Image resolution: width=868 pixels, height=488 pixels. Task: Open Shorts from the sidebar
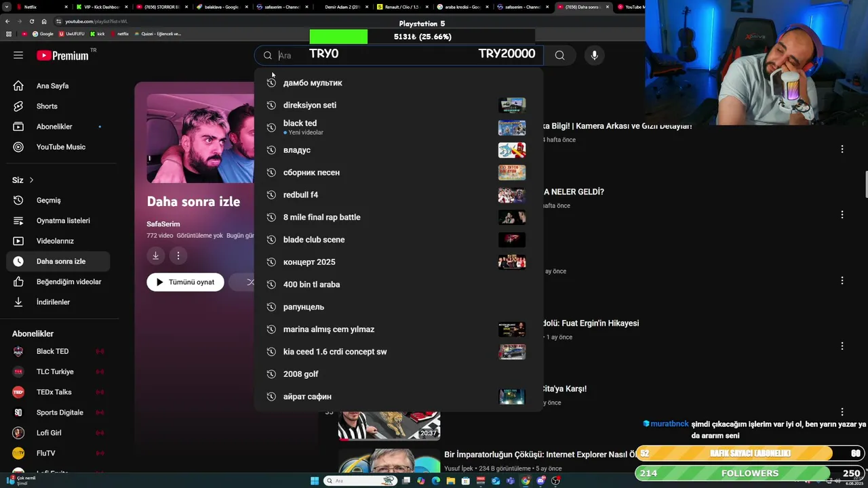pyautogui.click(x=58, y=106)
